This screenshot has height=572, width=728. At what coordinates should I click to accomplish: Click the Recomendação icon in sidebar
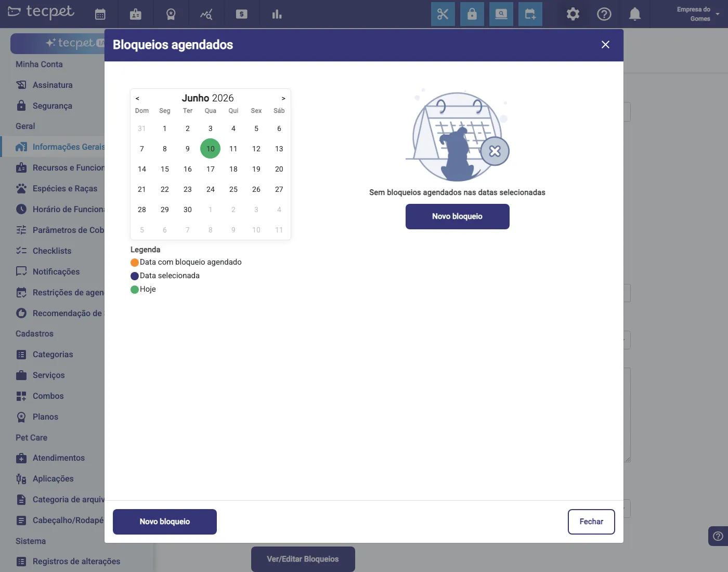(x=21, y=313)
